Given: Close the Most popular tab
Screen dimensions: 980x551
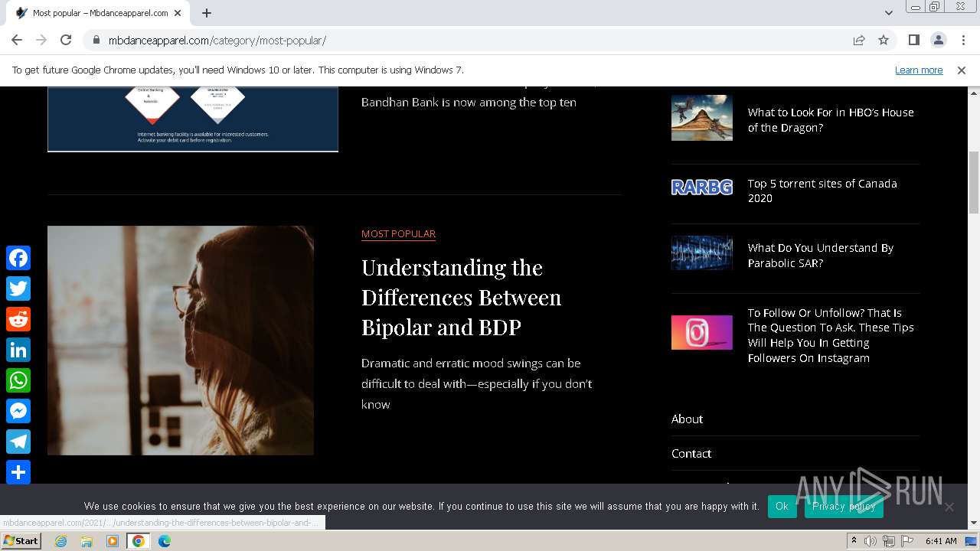Looking at the screenshot, I should coord(178,13).
